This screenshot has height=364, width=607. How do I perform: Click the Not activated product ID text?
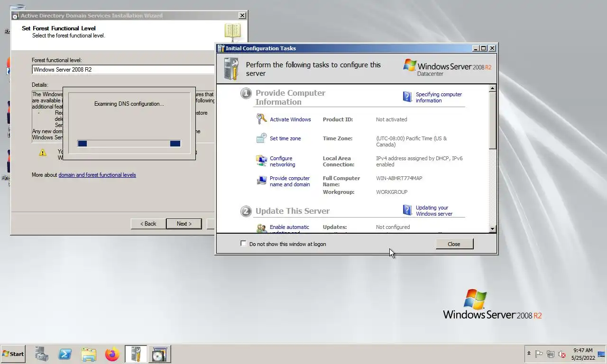point(391,119)
